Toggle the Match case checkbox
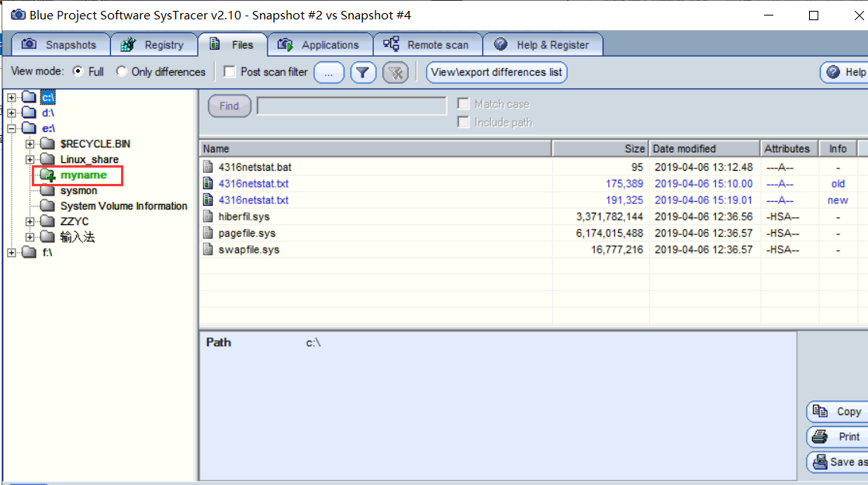The width and height of the screenshot is (868, 485). click(x=463, y=103)
